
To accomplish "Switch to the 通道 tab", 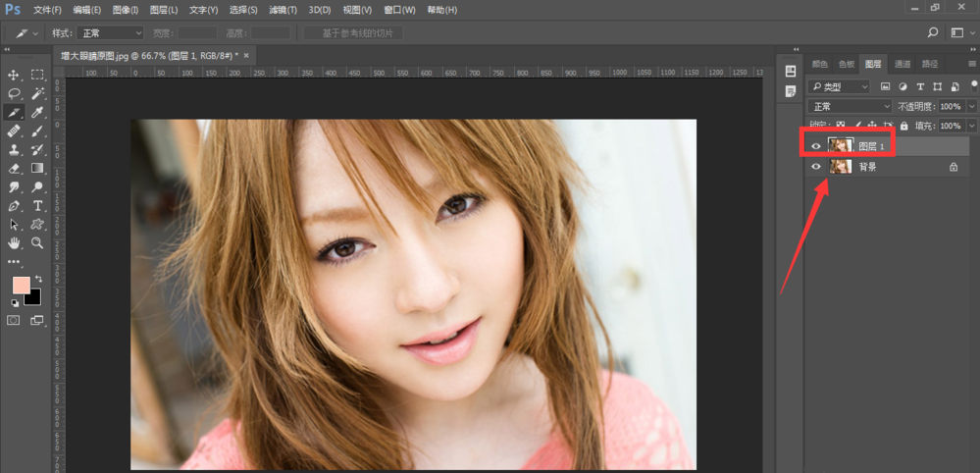I will [902, 64].
